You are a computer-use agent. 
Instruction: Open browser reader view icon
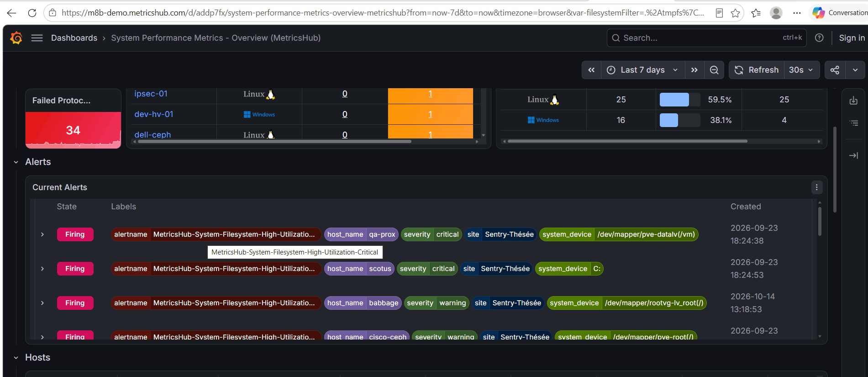click(719, 13)
